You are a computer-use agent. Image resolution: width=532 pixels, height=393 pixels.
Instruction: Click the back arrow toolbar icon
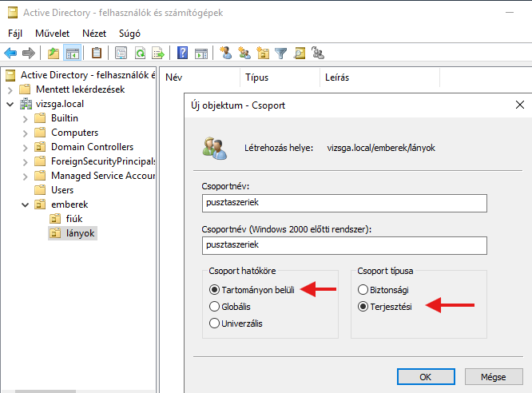[10, 54]
